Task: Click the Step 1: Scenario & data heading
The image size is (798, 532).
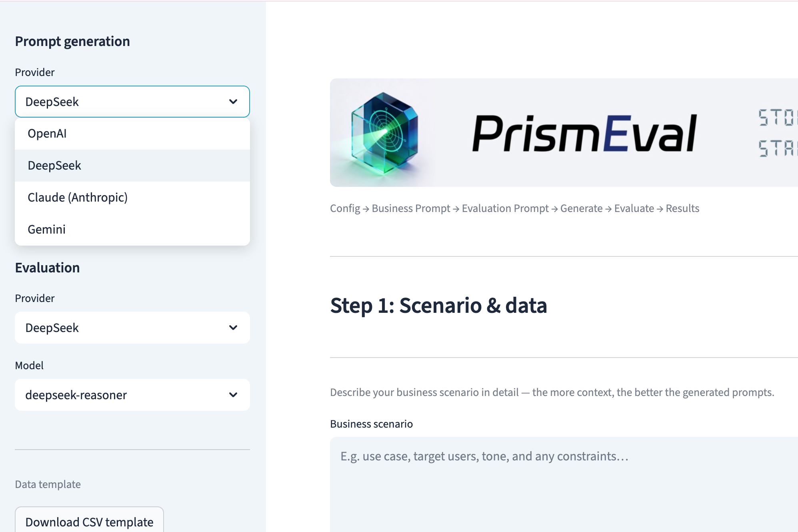Action: [x=438, y=306]
